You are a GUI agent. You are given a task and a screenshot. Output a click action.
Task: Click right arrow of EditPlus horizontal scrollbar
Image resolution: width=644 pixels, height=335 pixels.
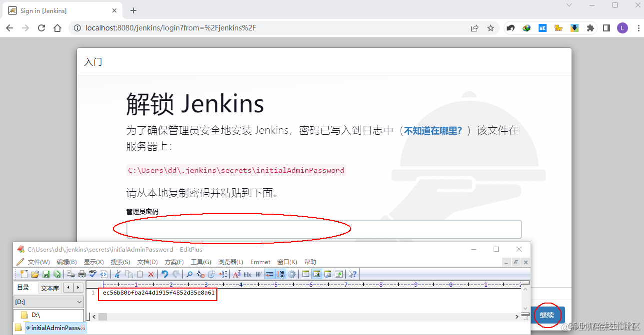[517, 317]
